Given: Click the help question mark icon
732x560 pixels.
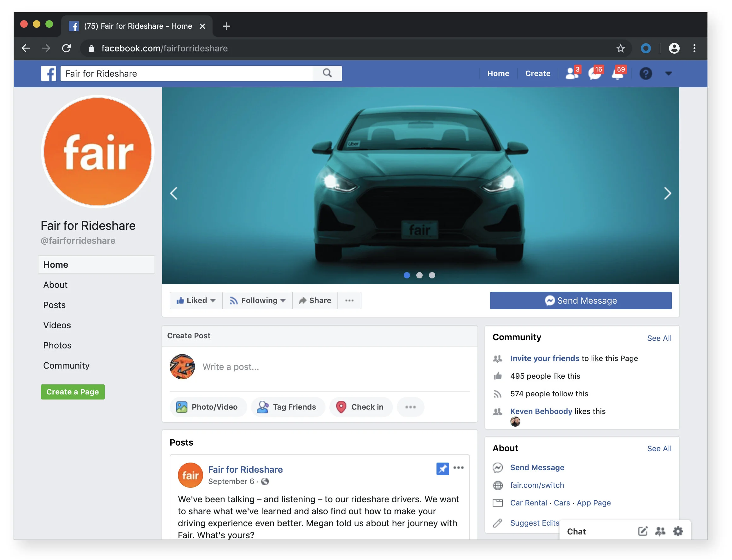Looking at the screenshot, I should tap(646, 74).
